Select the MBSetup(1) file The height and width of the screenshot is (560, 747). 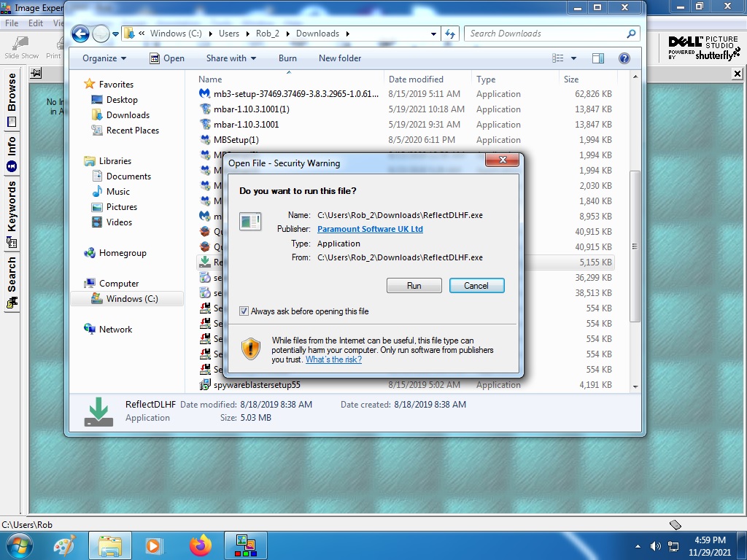tap(405, 140)
